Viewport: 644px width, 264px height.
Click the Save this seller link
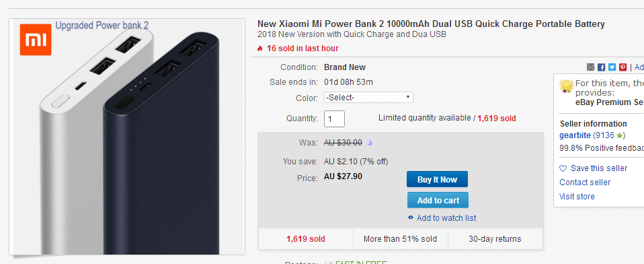599,168
